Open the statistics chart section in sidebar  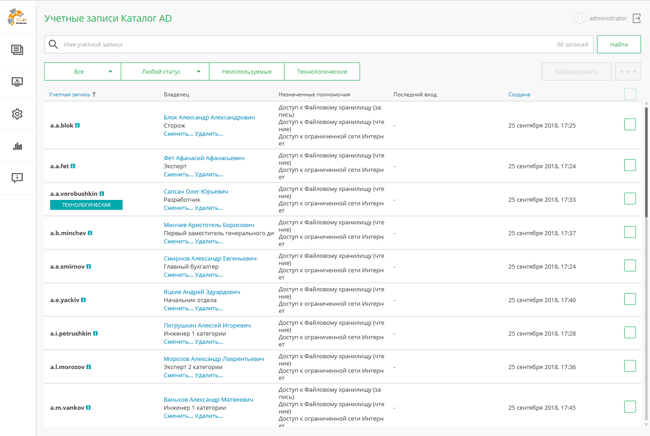point(17,146)
